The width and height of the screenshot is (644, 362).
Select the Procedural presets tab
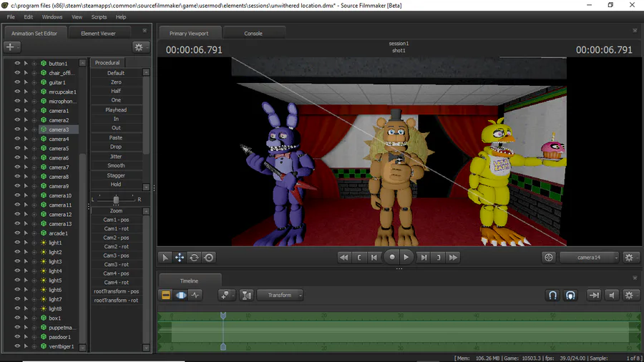click(107, 63)
